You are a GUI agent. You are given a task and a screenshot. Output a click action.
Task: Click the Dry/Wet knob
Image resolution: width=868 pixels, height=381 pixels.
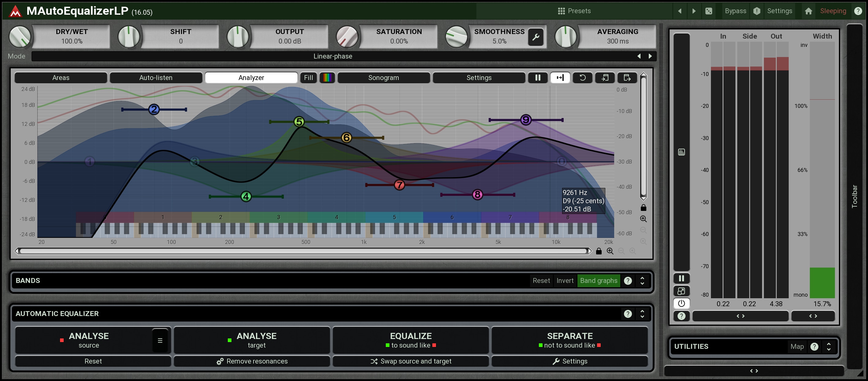pyautogui.click(x=20, y=36)
